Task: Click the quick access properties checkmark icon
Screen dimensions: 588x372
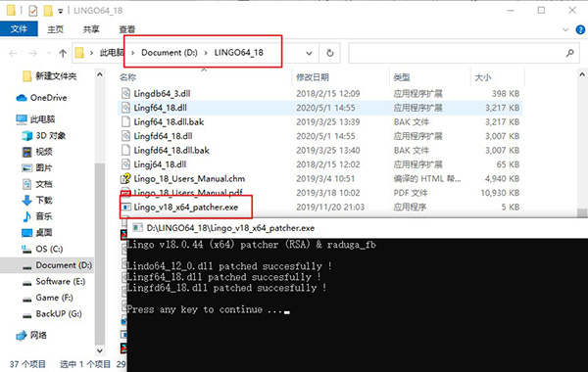Action: click(x=33, y=11)
